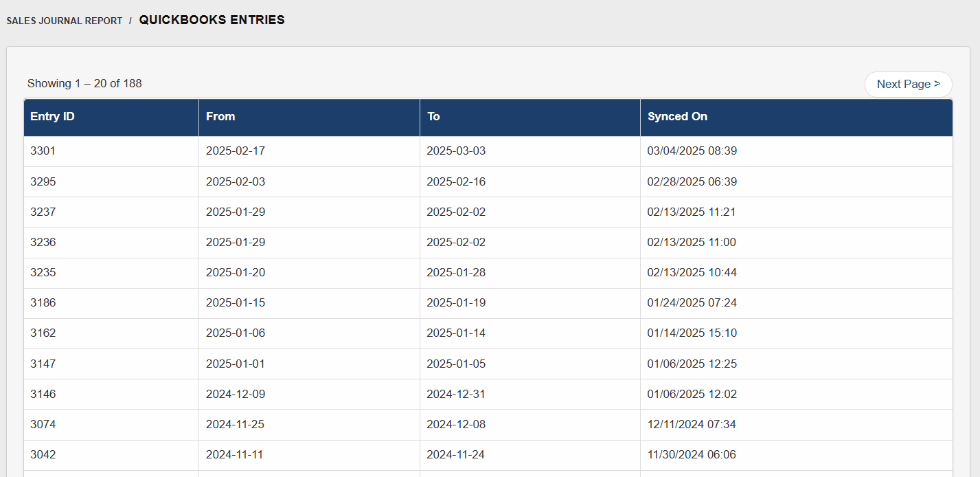Click From date 2025-02-17

236,151
